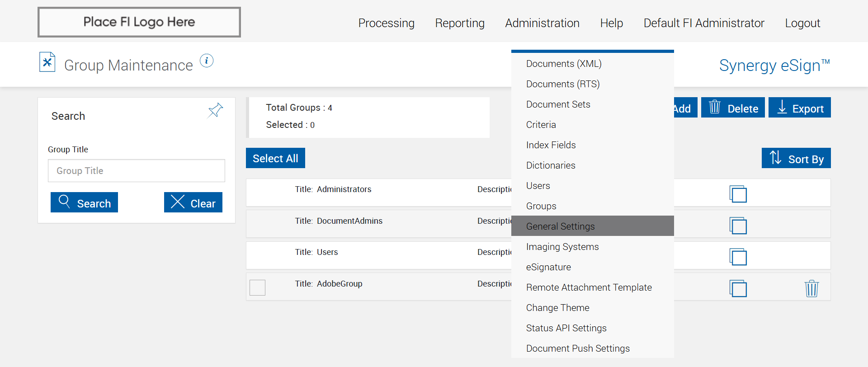This screenshot has height=367, width=868.
Task: Choose Imaging Systems menu entry
Action: [x=562, y=247]
